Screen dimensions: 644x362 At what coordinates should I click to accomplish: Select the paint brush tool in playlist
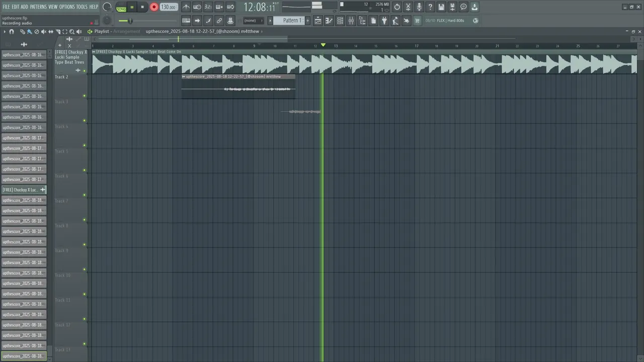tap(29, 32)
